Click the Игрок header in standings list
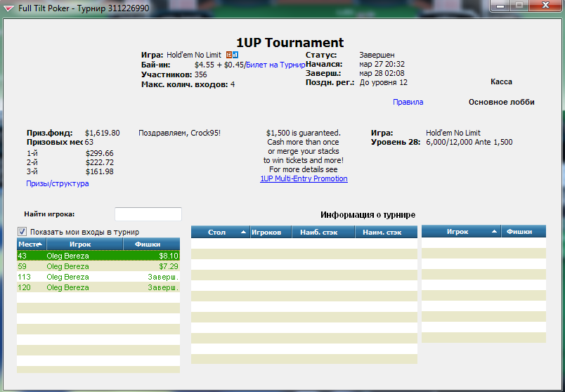Screen dimensions: 565x392 (84, 244)
